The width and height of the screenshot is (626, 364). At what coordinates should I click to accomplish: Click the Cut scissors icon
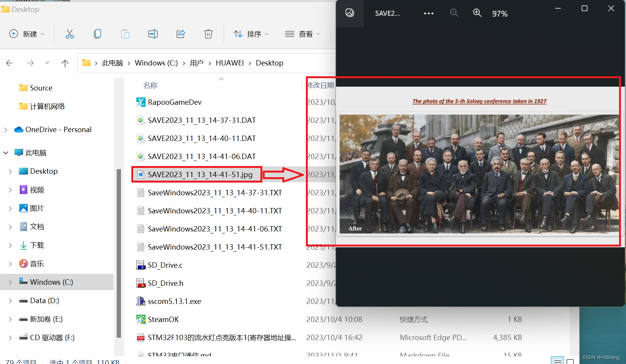(70, 34)
